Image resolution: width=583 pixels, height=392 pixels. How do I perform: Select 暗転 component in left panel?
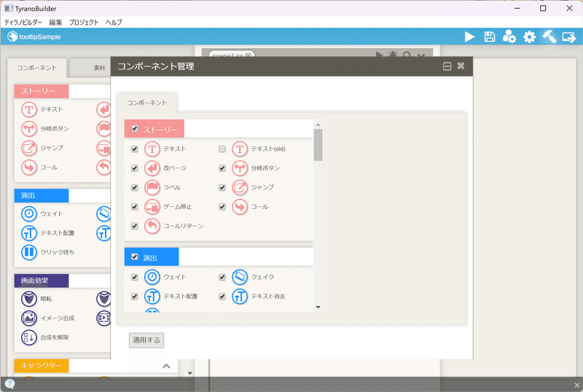click(x=37, y=299)
